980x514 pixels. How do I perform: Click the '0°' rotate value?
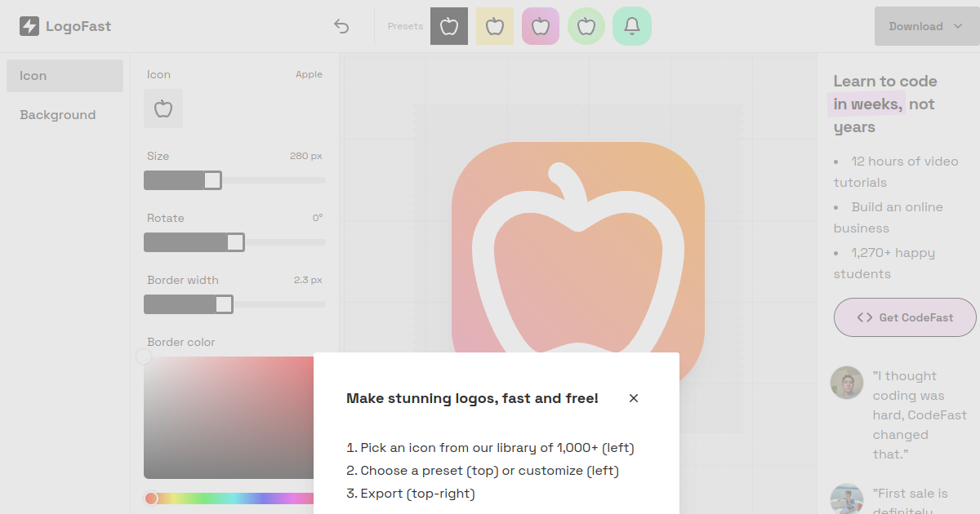pos(317,218)
